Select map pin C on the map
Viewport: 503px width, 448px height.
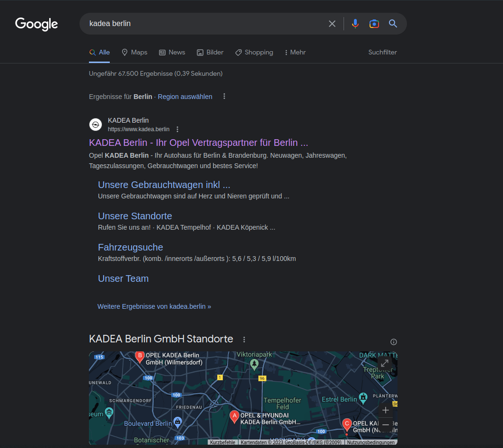pyautogui.click(x=347, y=425)
